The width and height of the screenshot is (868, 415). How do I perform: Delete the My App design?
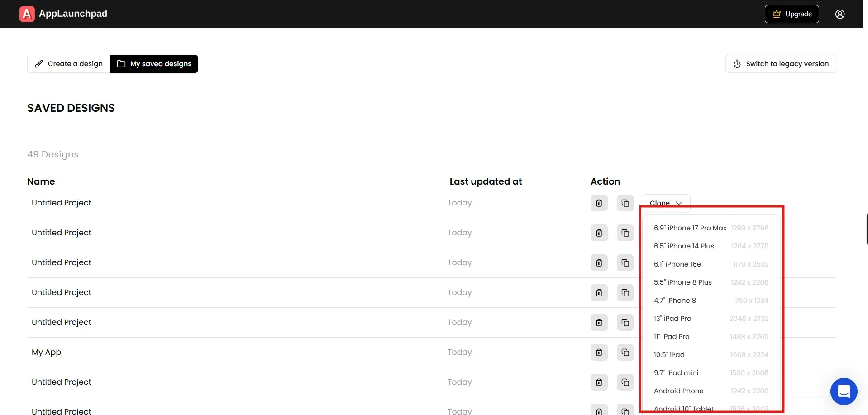[x=598, y=352]
